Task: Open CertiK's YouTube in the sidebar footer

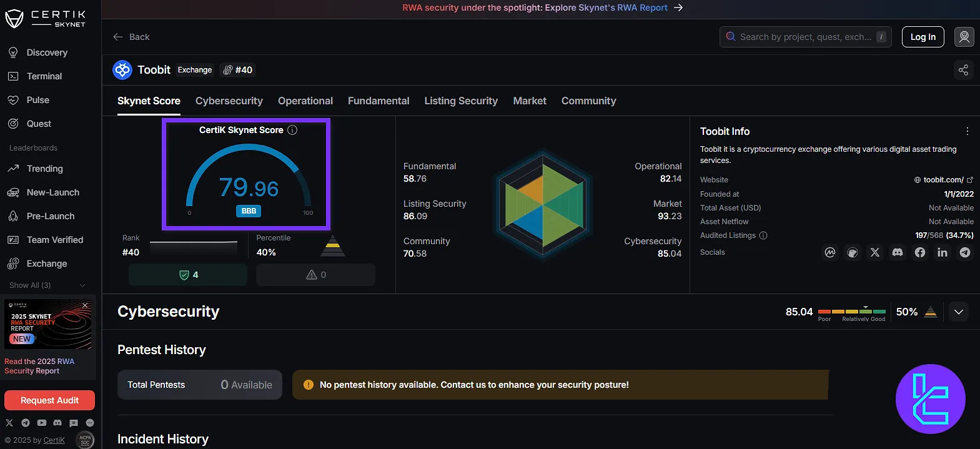Action: coord(41,423)
